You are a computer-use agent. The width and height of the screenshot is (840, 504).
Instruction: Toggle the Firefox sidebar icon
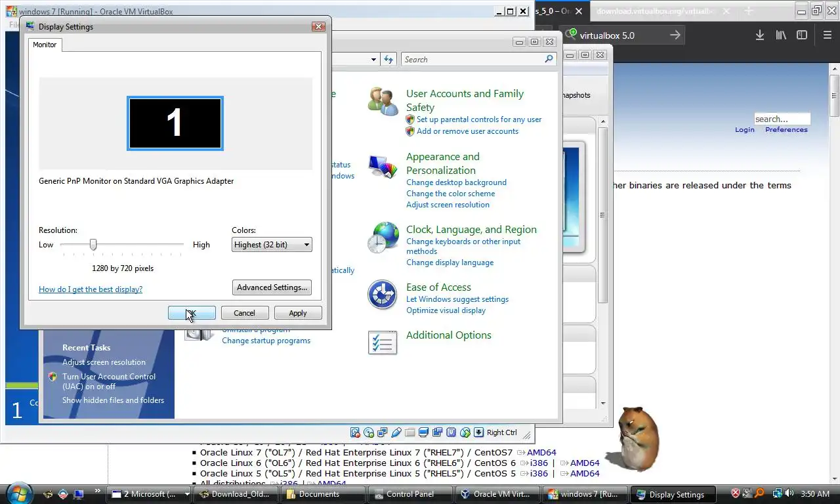(802, 35)
